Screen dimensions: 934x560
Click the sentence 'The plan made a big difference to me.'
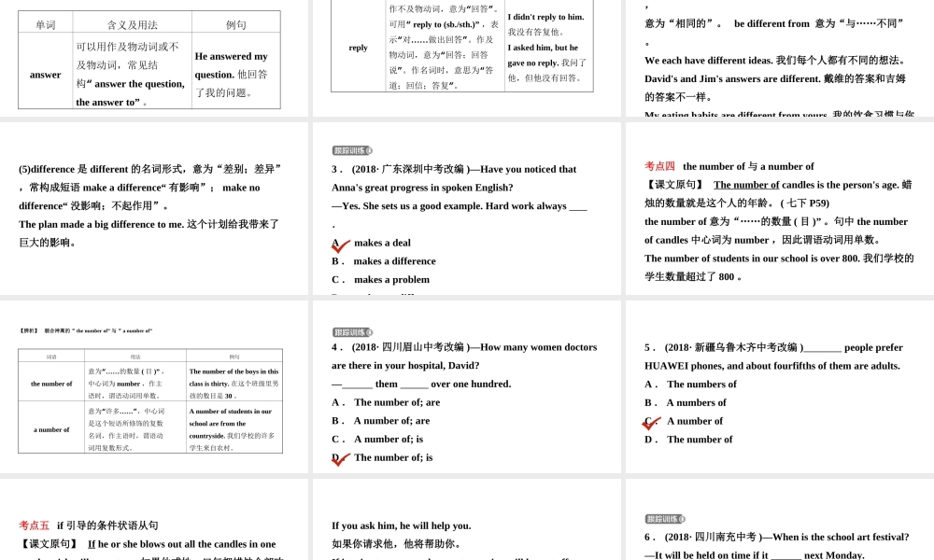tap(101, 224)
